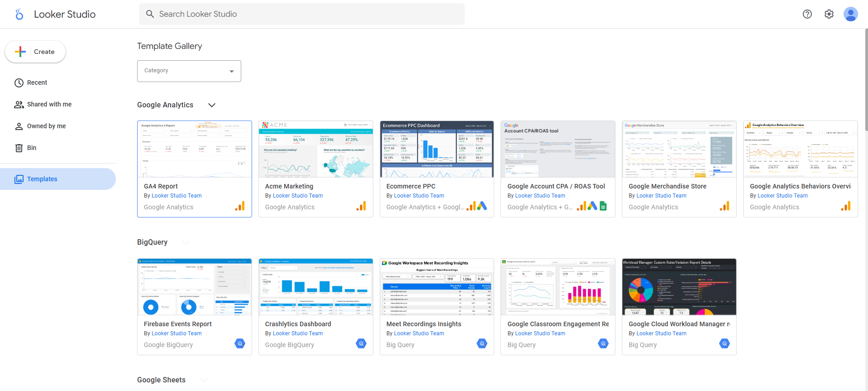The image size is (868, 391).
Task: Click the Templates image icon
Action: click(19, 179)
